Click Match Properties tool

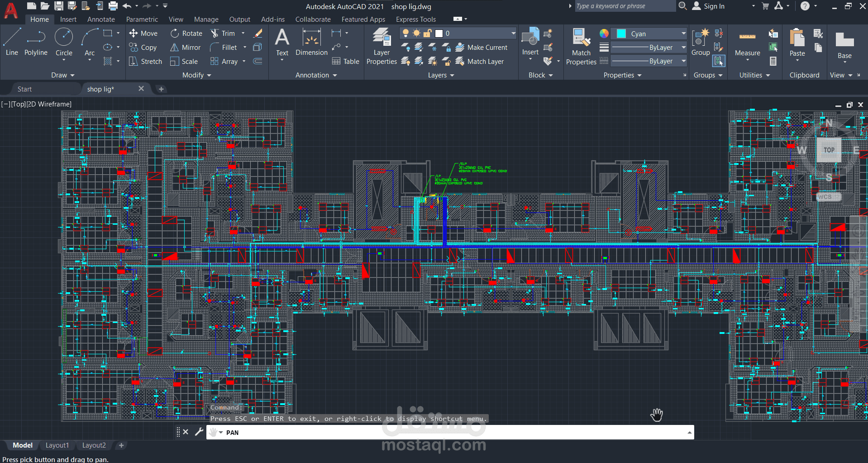(581, 46)
